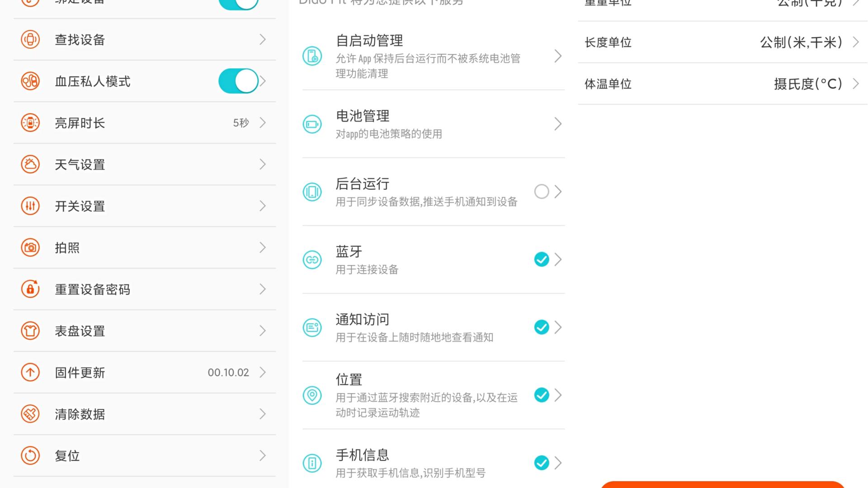
Task: Toggle the 血压私人模式 switch off
Action: click(238, 81)
